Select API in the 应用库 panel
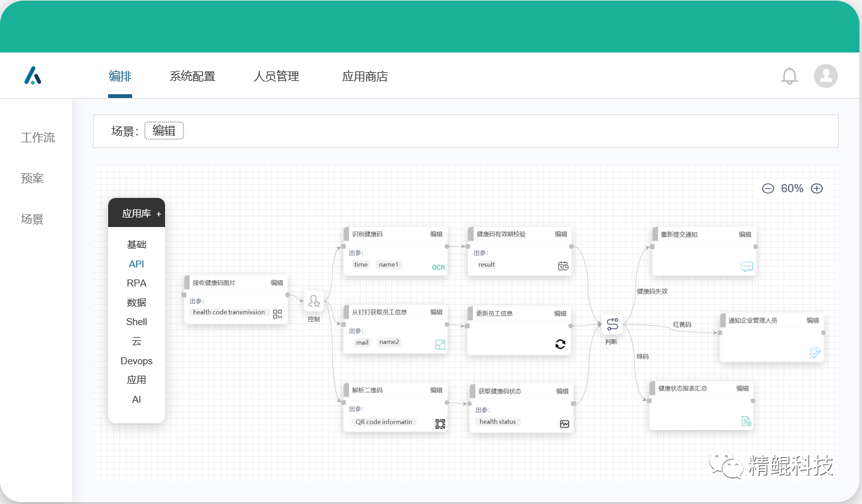 click(136, 264)
